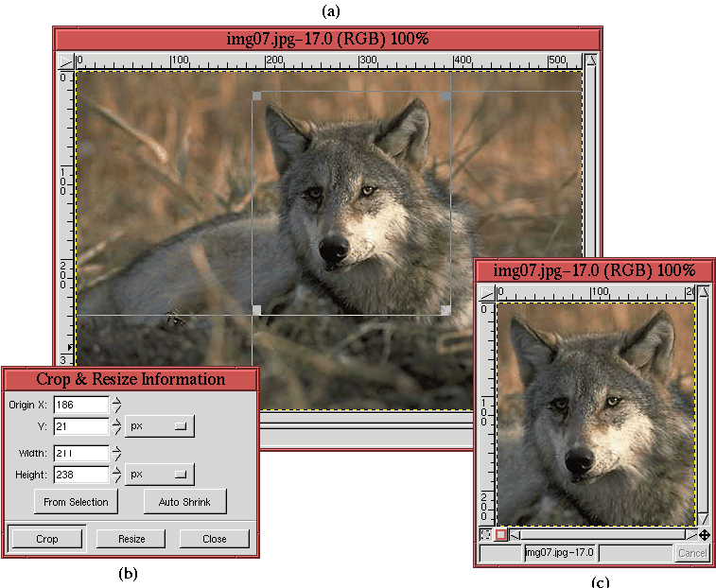This screenshot has height=588, width=716.
Task: Click the Resize button
Action: coord(131,539)
